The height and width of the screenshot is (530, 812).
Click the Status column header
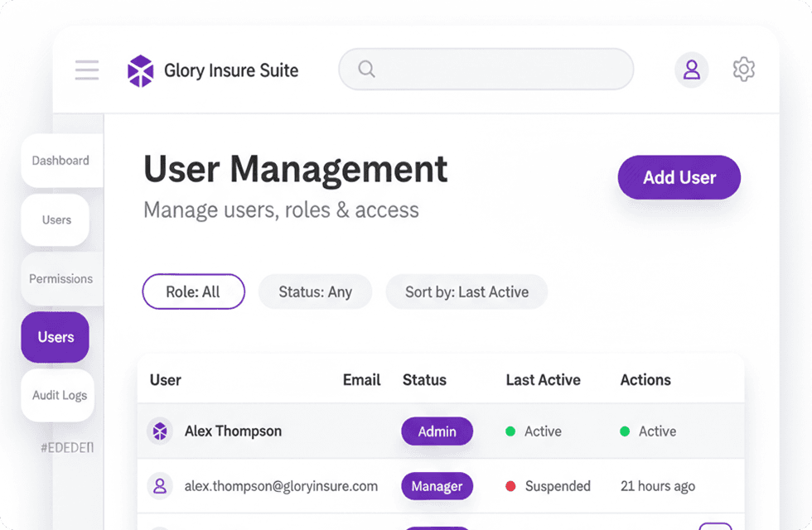(x=424, y=380)
